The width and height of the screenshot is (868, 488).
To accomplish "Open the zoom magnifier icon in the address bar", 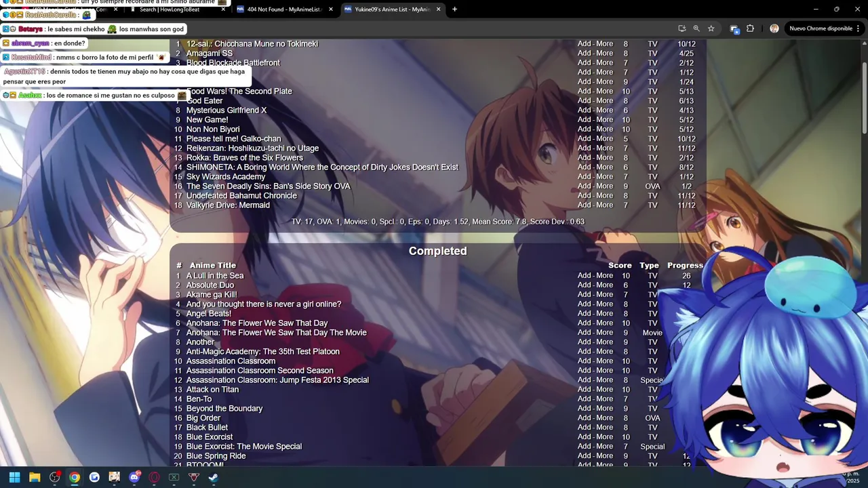I will coord(696,28).
